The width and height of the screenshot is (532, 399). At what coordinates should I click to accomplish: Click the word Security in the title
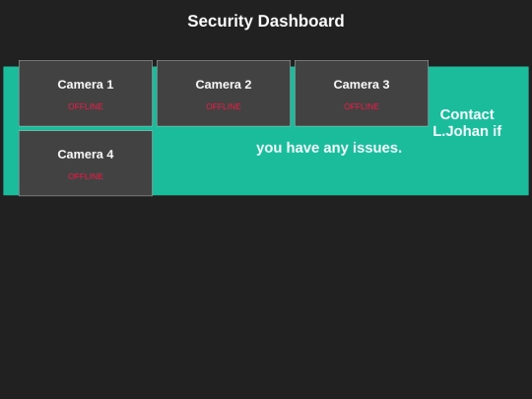(221, 22)
